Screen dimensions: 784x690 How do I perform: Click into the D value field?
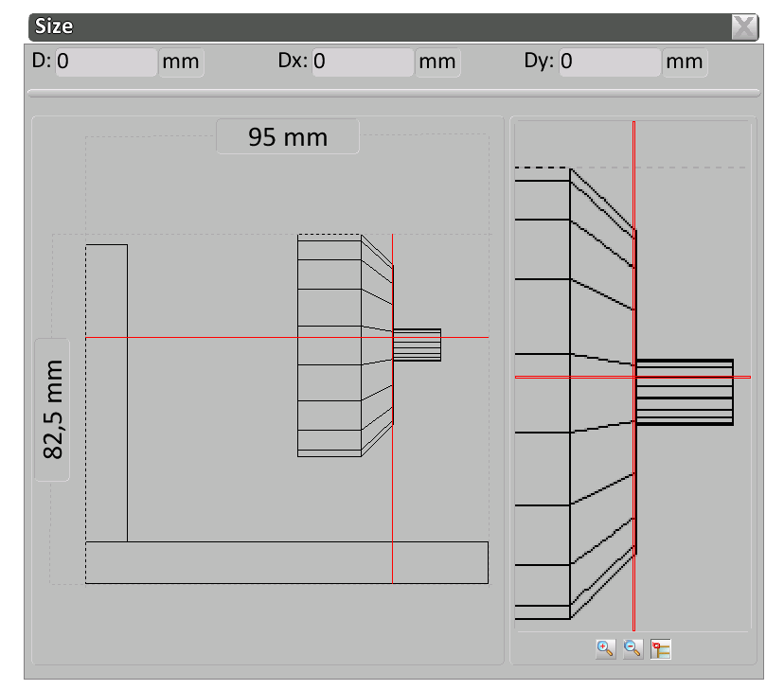[x=106, y=62]
